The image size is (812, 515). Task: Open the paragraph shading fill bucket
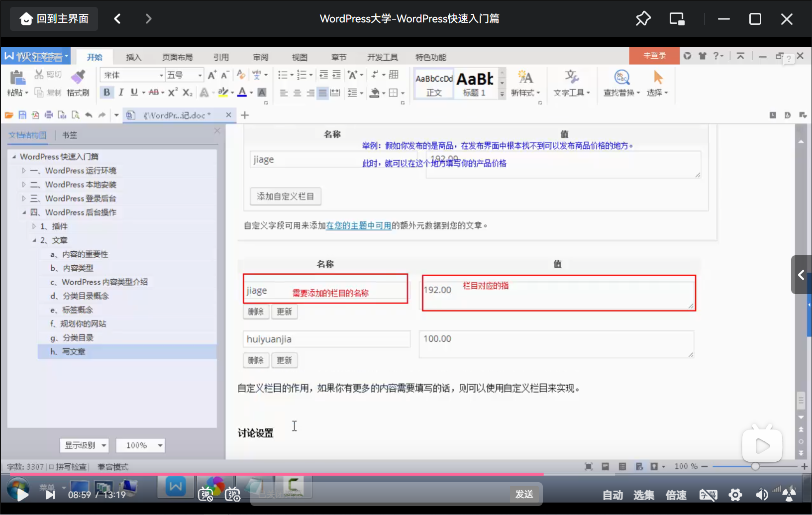375,93
